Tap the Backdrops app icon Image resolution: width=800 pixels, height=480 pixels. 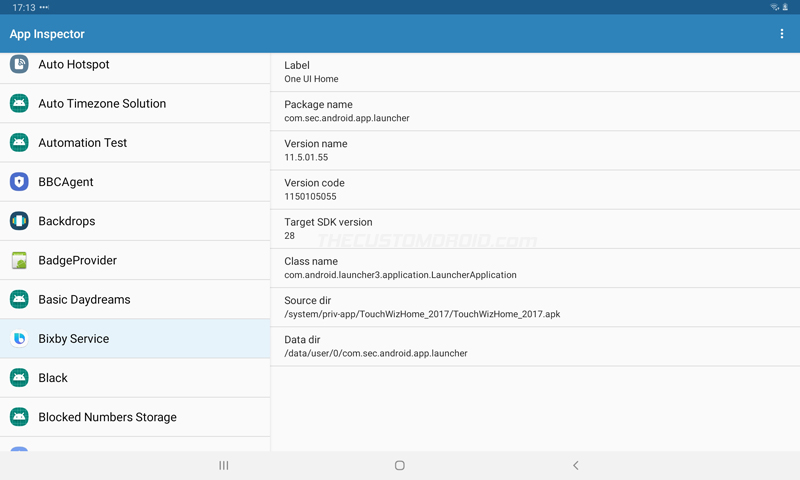[19, 221]
